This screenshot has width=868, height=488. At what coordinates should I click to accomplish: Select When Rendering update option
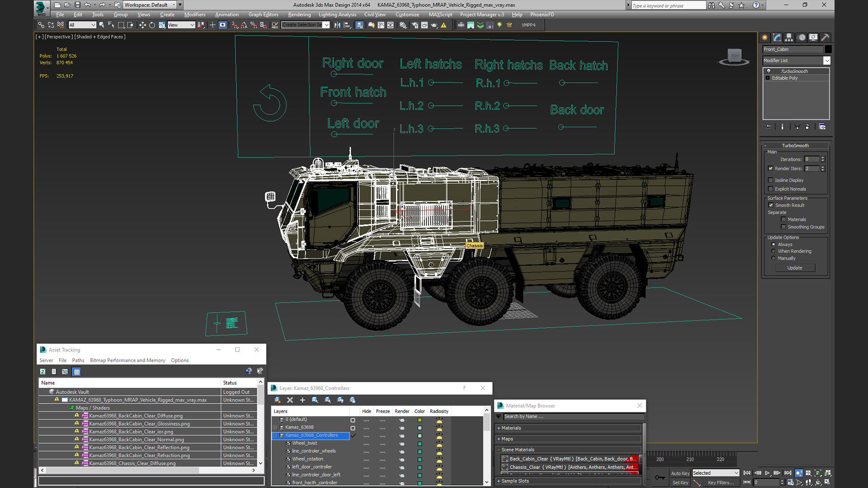[774, 251]
